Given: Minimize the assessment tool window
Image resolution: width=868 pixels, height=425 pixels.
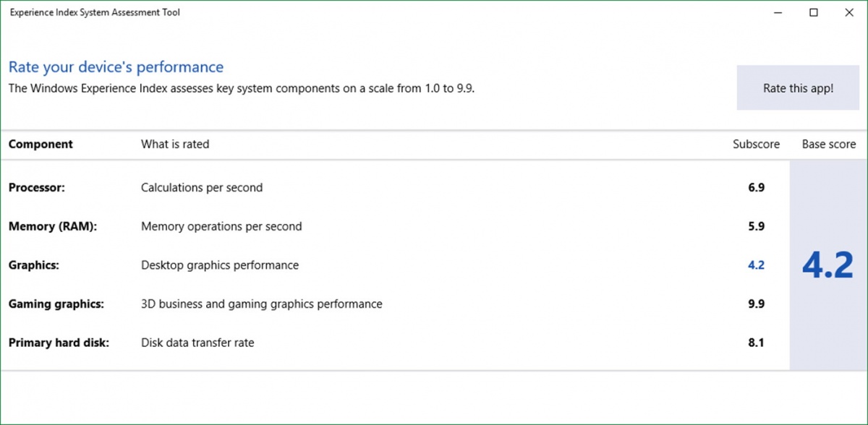Looking at the screenshot, I should click(x=778, y=12).
